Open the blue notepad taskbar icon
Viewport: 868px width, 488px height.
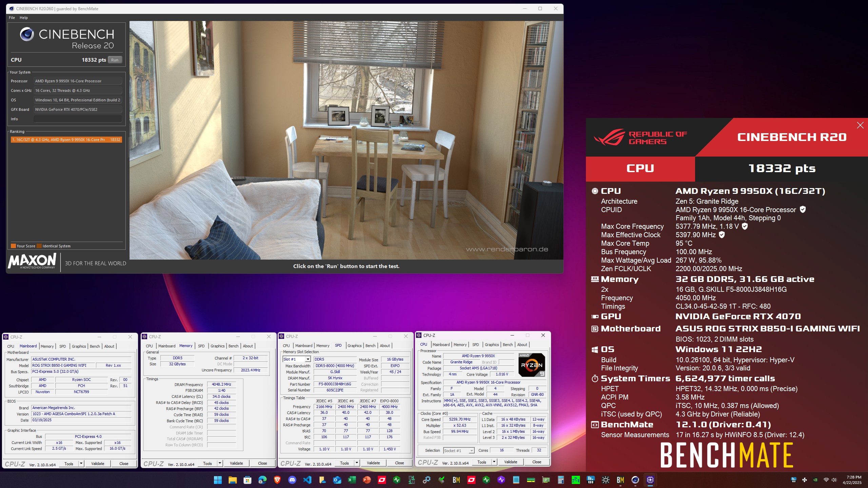click(x=516, y=480)
